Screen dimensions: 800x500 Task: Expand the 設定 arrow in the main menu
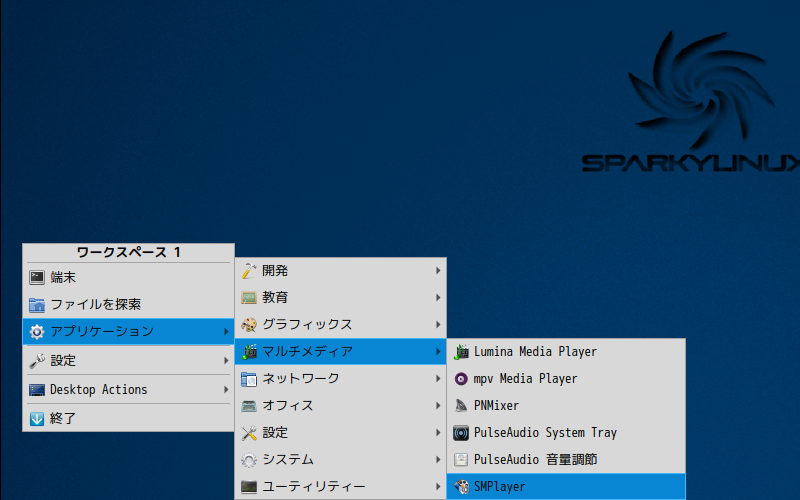[x=226, y=361]
